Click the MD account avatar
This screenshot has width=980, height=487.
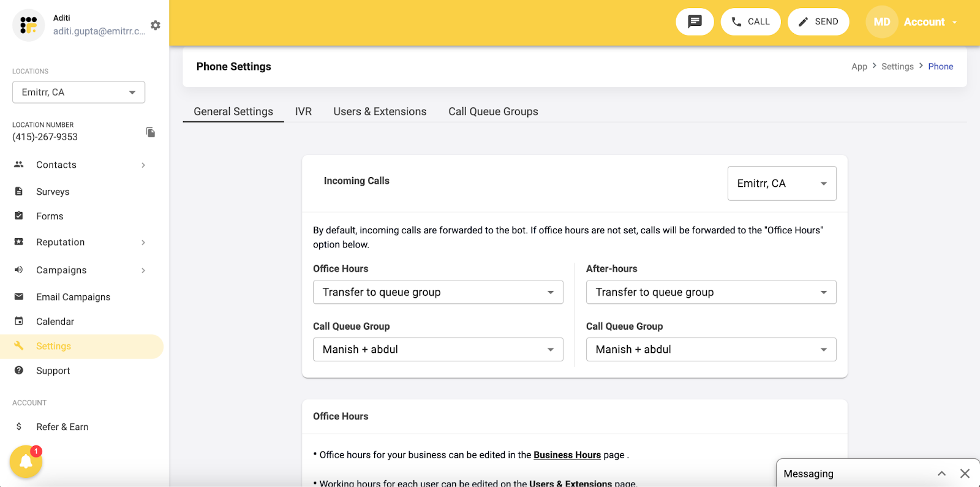[882, 21]
